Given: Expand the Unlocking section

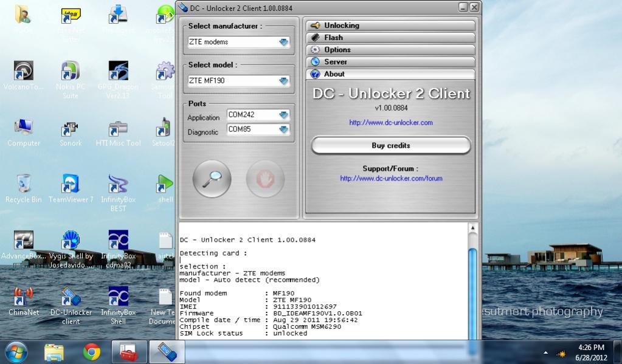Looking at the screenshot, I should tap(390, 26).
